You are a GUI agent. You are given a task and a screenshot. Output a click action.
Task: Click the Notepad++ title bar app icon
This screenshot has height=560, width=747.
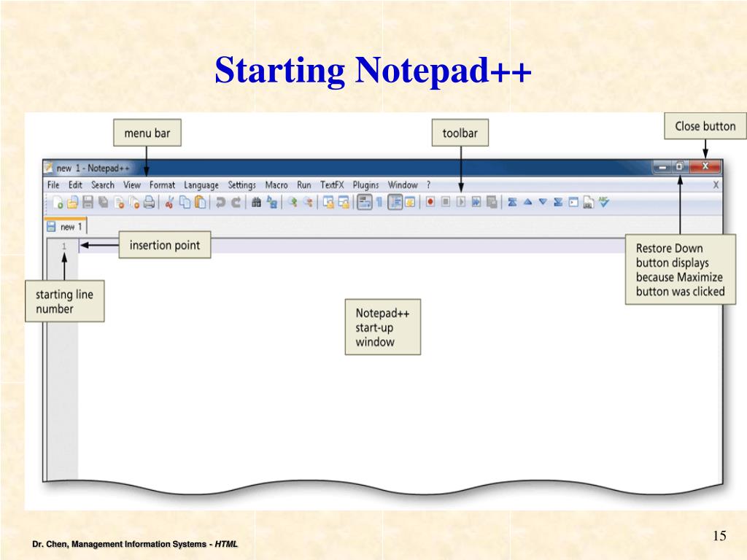(49, 167)
